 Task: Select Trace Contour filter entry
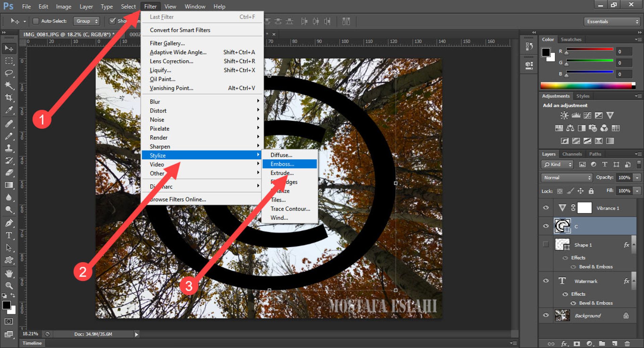[x=289, y=209]
